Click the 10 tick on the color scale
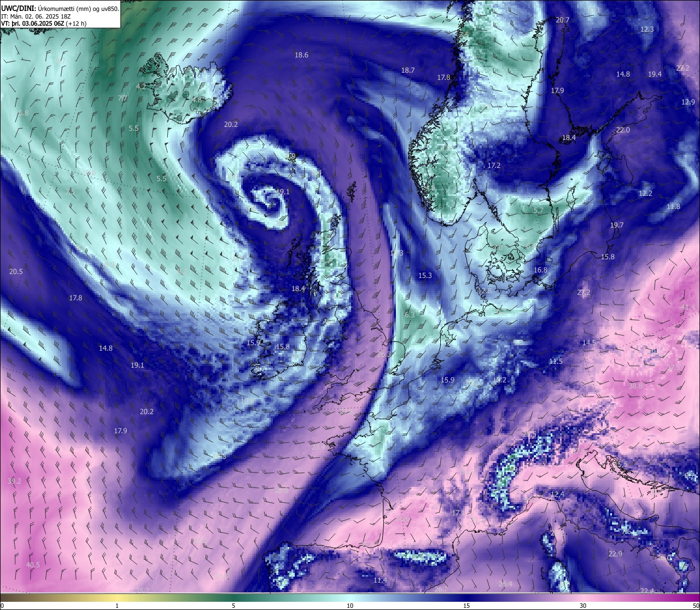The width and height of the screenshot is (700, 610). coord(350,606)
